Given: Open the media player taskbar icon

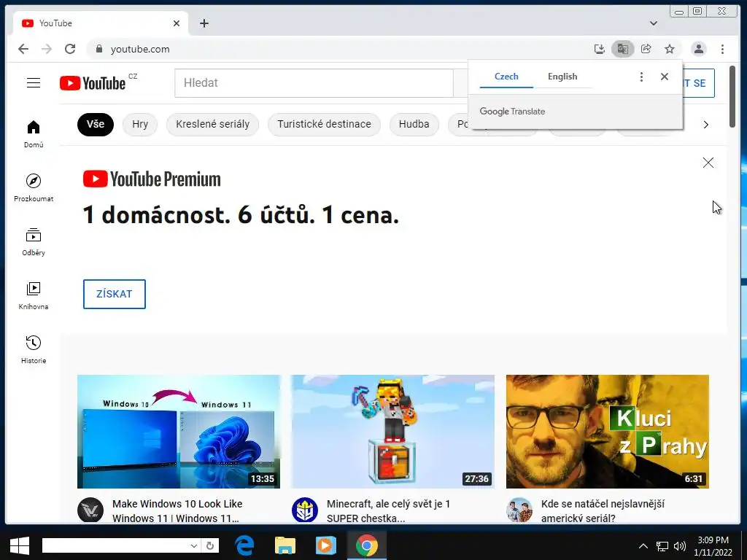Looking at the screenshot, I should coord(326,545).
